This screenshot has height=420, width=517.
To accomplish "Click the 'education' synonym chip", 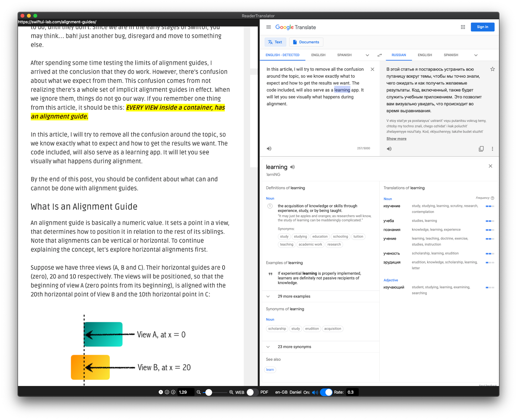I will point(320,236).
